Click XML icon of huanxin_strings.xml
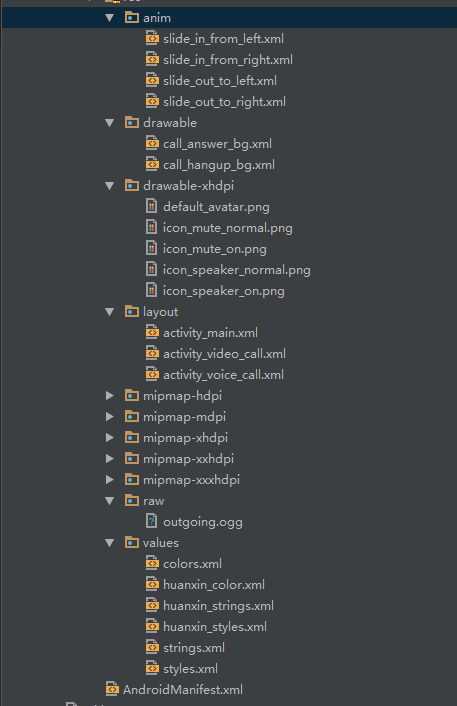This screenshot has height=706, width=457. [x=152, y=606]
